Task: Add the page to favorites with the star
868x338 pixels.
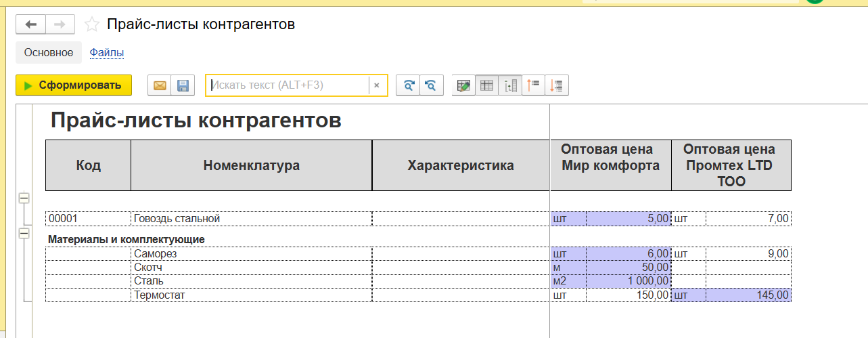Action: pos(91,25)
